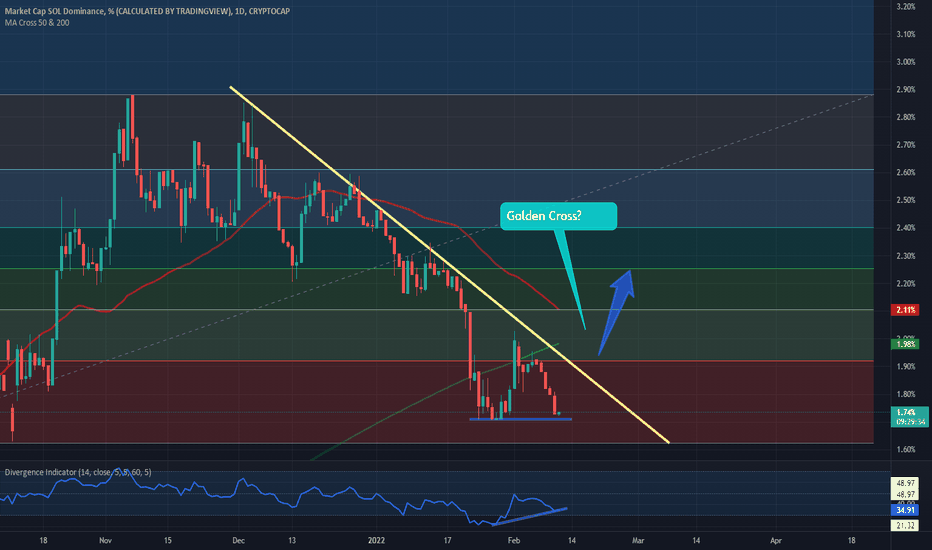Click the 13 date label after Dec
This screenshot has width=932, height=550.
(292, 540)
